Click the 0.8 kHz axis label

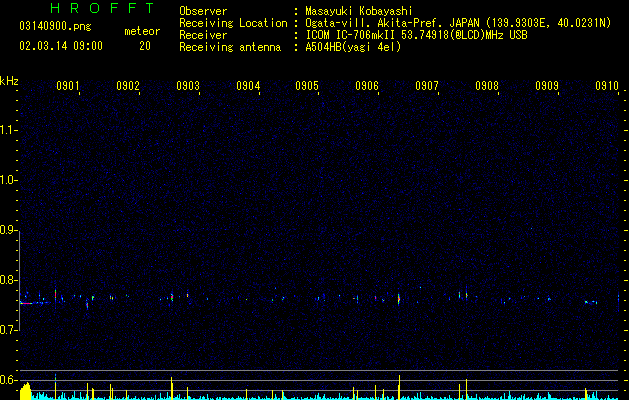[x=9, y=280]
